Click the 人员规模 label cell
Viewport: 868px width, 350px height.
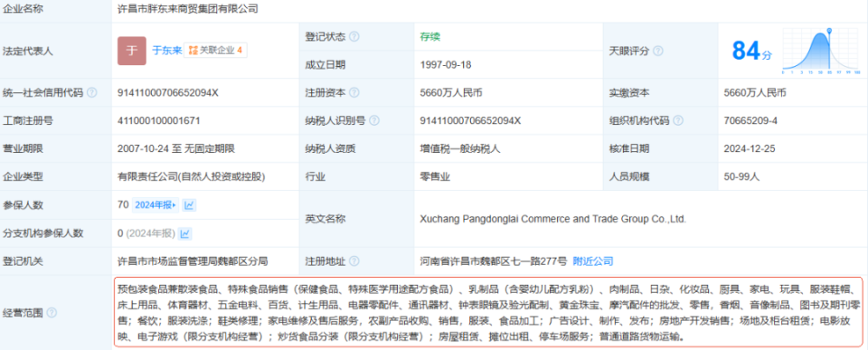coord(660,176)
